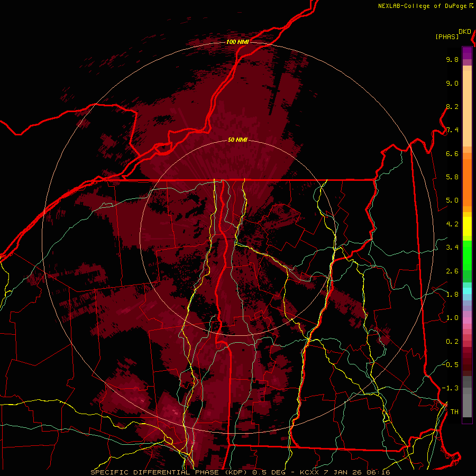The width and height of the screenshot is (476, 476).
Task: Select the 6.6 legend value
Action: (x=452, y=153)
